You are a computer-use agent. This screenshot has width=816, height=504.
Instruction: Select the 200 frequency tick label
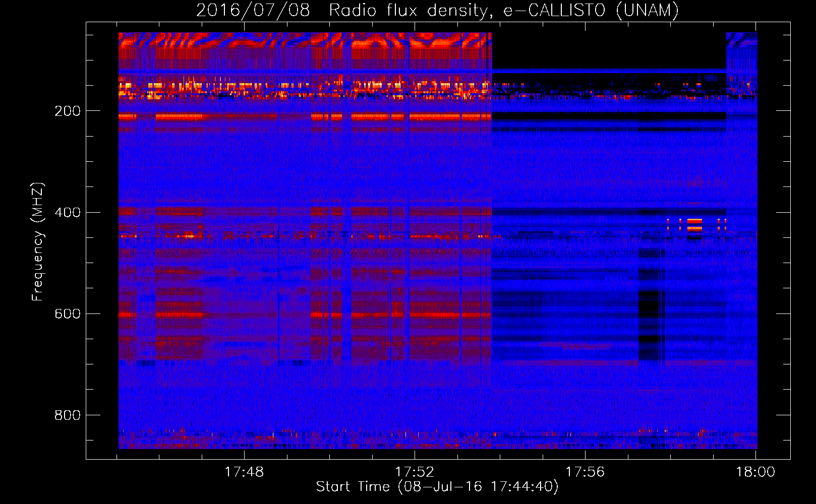tap(68, 111)
